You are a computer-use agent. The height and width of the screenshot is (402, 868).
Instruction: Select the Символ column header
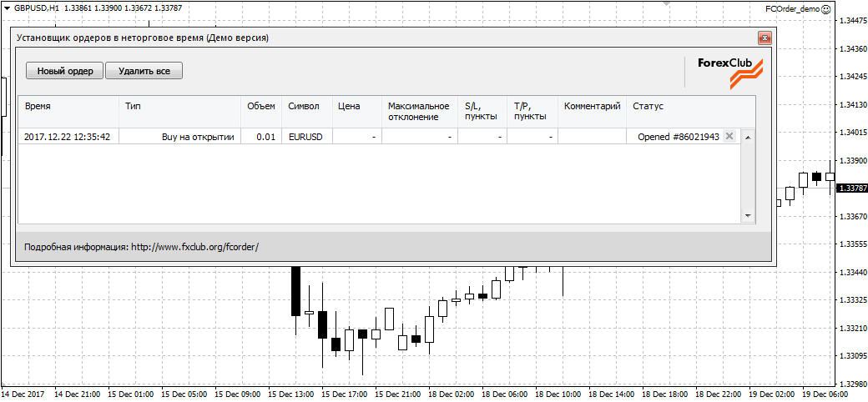point(306,112)
